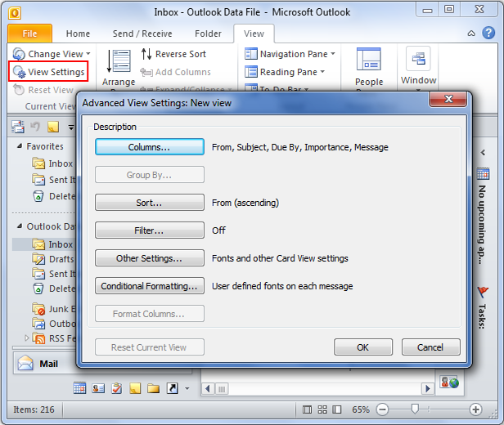Open the Junk E-mail folder
The height and width of the screenshot is (425, 504).
tap(53, 309)
